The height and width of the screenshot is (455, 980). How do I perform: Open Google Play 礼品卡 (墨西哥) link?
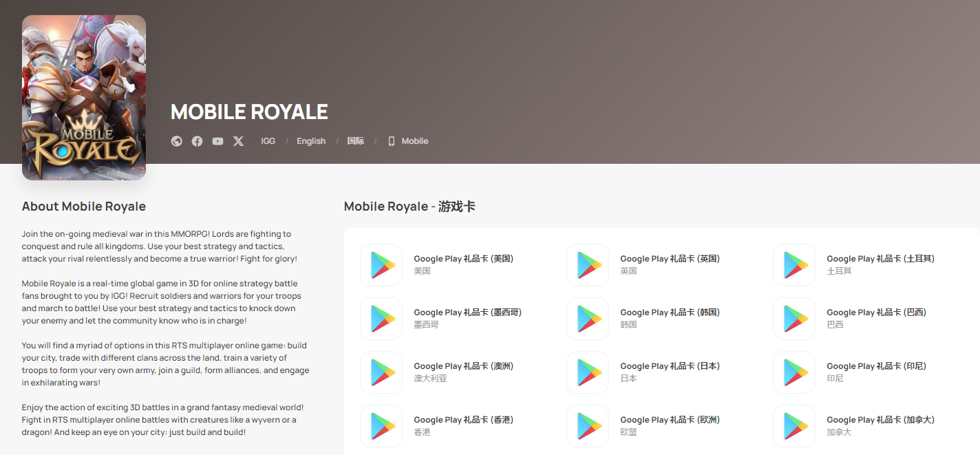pyautogui.click(x=468, y=313)
